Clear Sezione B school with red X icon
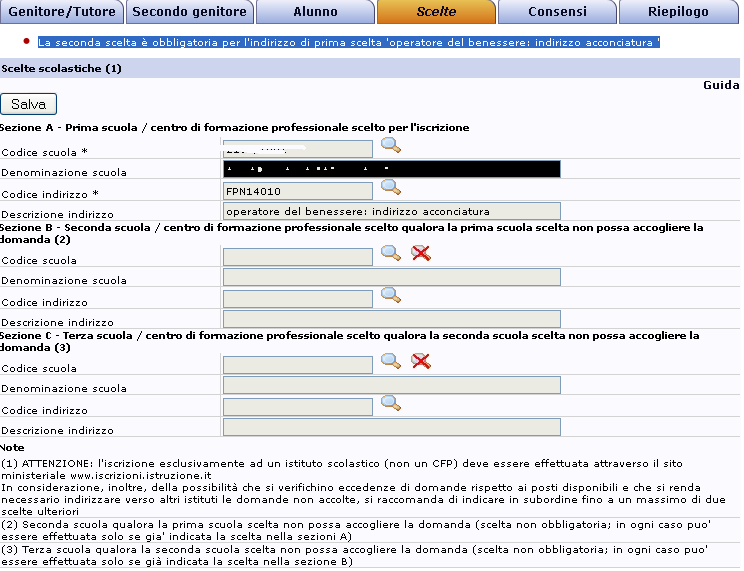This screenshot has height=571, width=744. 421,253
